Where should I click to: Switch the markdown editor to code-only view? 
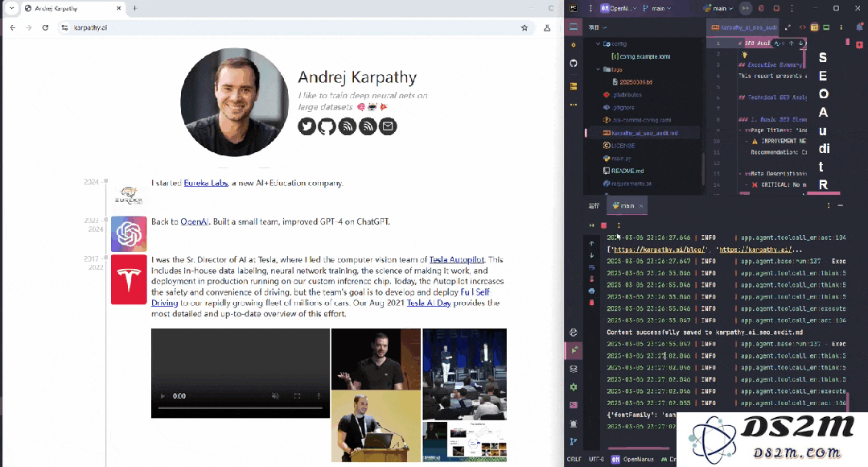point(802,27)
